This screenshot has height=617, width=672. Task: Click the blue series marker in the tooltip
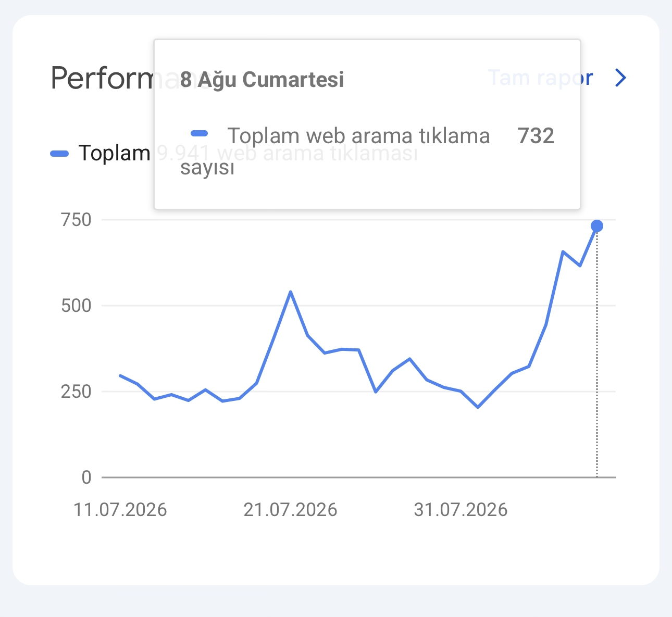click(200, 134)
